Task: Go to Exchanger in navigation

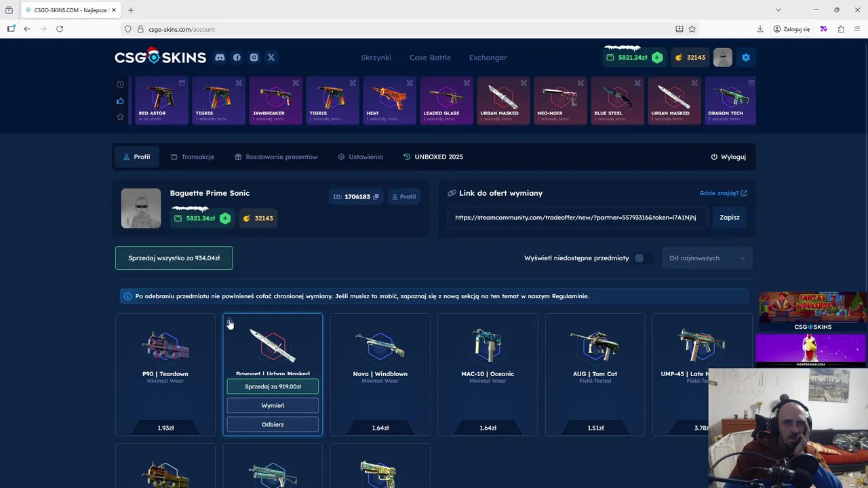Action: pos(488,58)
